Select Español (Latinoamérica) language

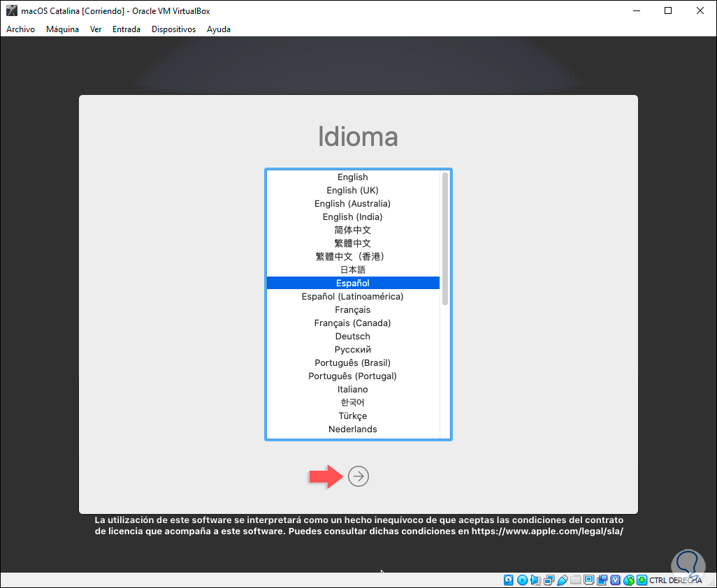click(x=352, y=296)
